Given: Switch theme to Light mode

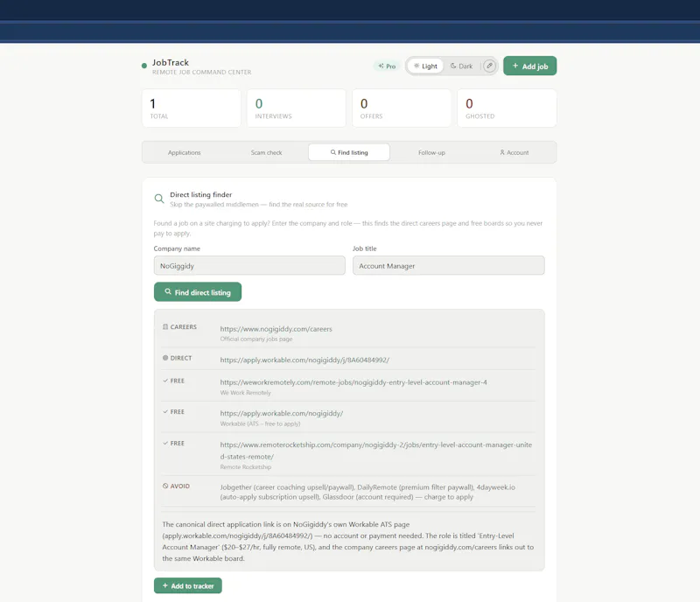Looking at the screenshot, I should pyautogui.click(x=425, y=66).
